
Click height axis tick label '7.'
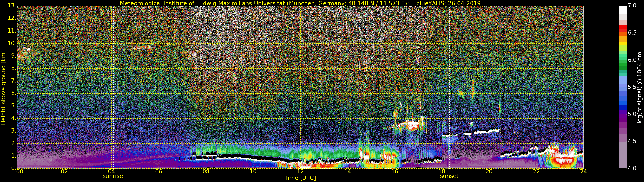point(14,81)
